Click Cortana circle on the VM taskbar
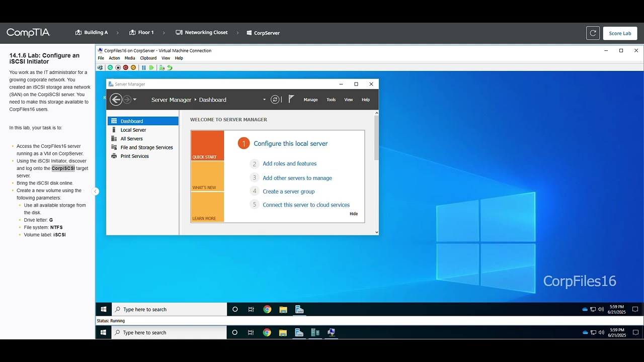Viewport: 644px width, 362px height. click(235, 309)
